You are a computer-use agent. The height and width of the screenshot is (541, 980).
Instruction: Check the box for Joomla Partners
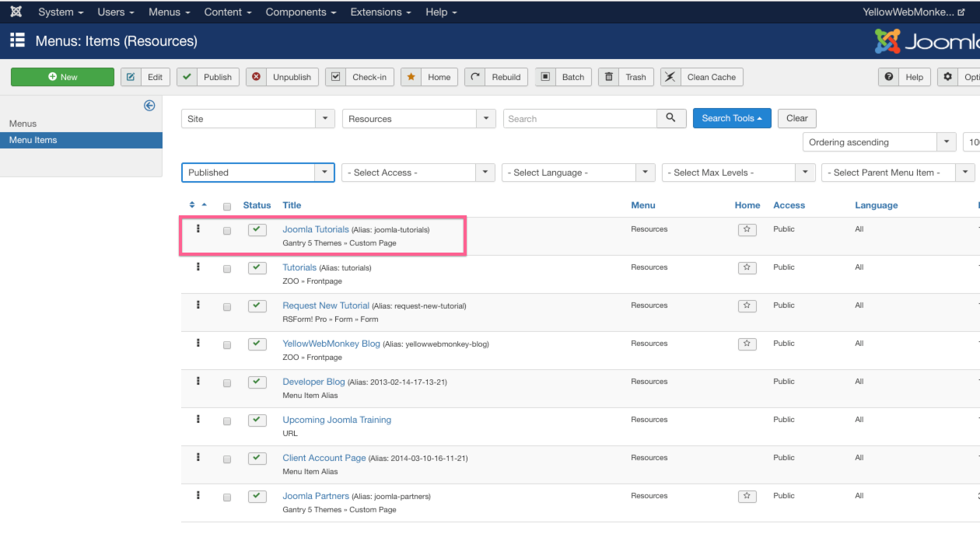tap(227, 497)
